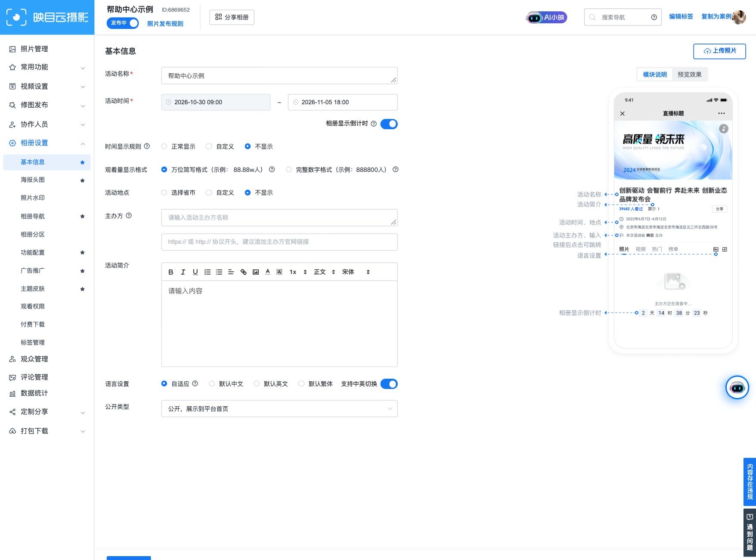Collapse the 相册设置 sidebar menu

pyautogui.click(x=47, y=143)
